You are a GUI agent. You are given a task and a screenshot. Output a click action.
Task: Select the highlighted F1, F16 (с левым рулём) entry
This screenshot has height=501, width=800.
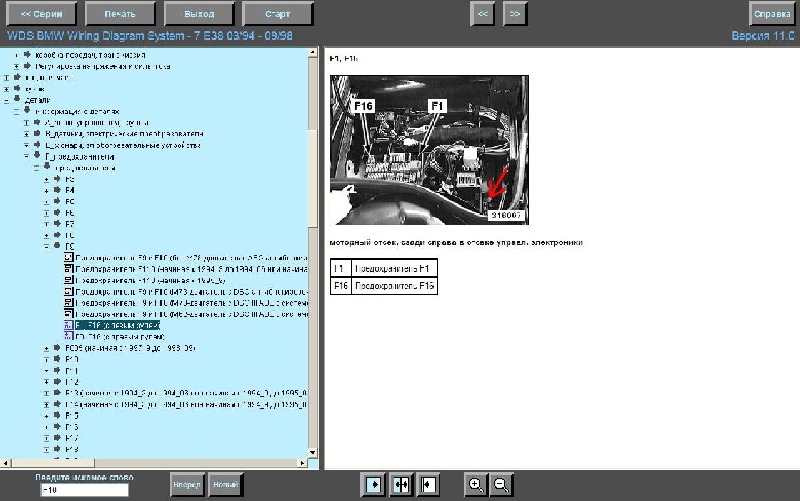click(117, 325)
